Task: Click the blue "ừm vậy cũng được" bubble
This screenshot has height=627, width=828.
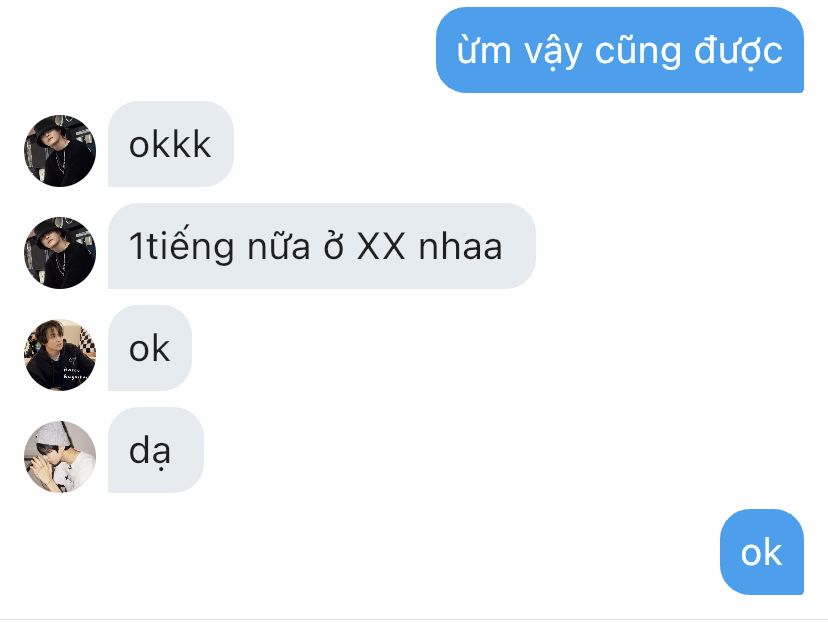Action: point(619,50)
